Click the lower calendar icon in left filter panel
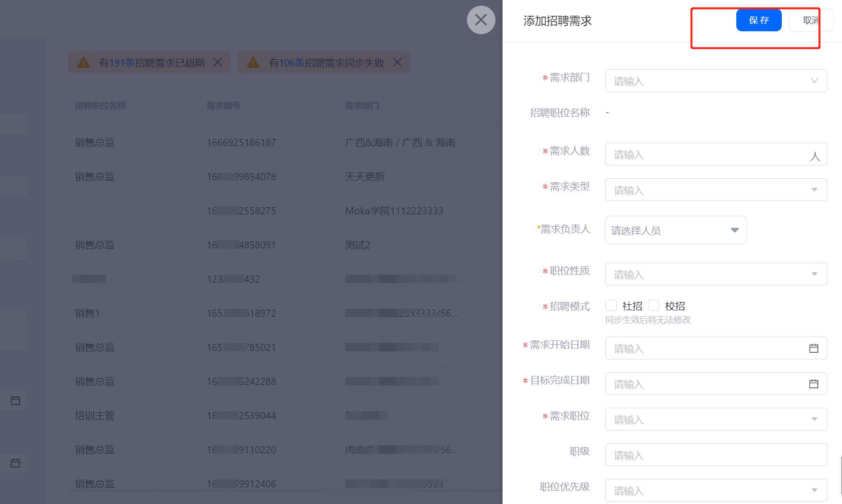The height and width of the screenshot is (504, 842). [15, 463]
